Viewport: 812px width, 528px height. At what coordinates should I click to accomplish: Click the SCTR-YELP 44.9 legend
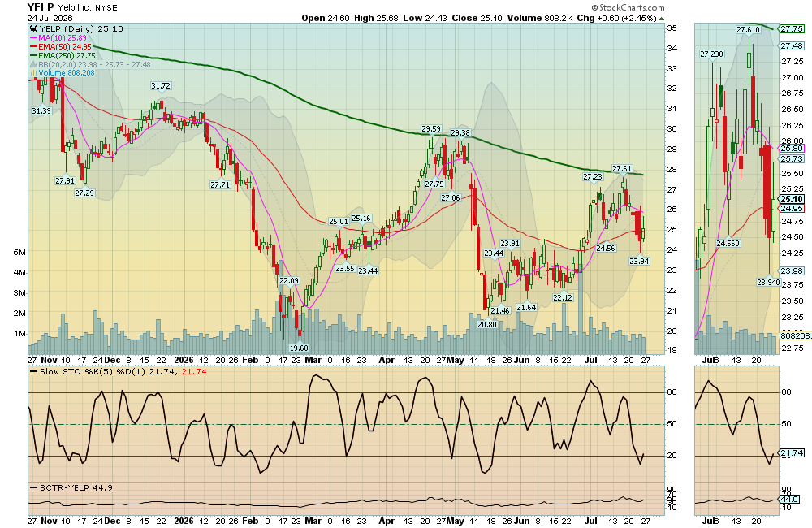point(71,487)
